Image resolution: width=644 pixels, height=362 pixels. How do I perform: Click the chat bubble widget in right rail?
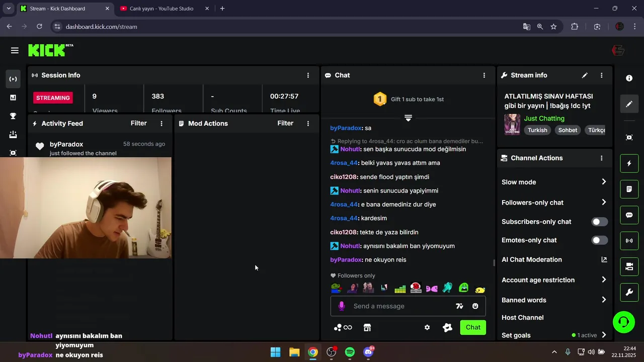click(629, 215)
